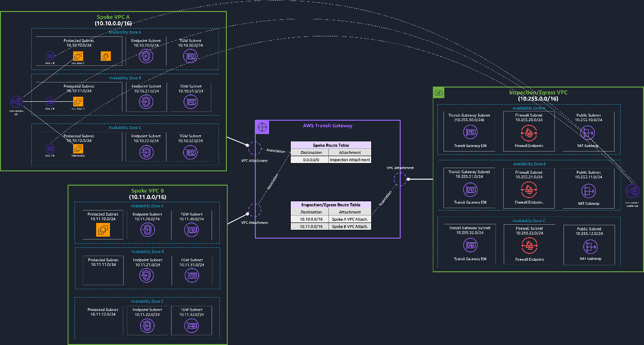The width and height of the screenshot is (644, 345).
Task: Click the "Inspection/Egress VPC" title
Action: pyautogui.click(x=538, y=93)
